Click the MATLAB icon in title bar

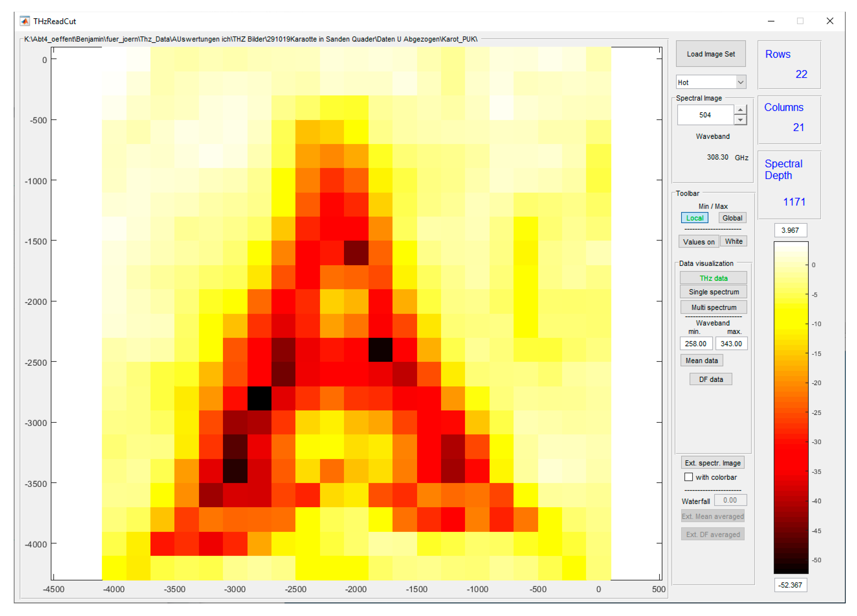[x=25, y=21]
